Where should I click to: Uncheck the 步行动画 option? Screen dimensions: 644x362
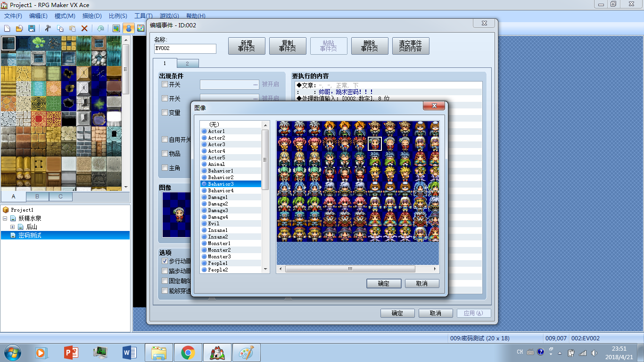pos(165,261)
